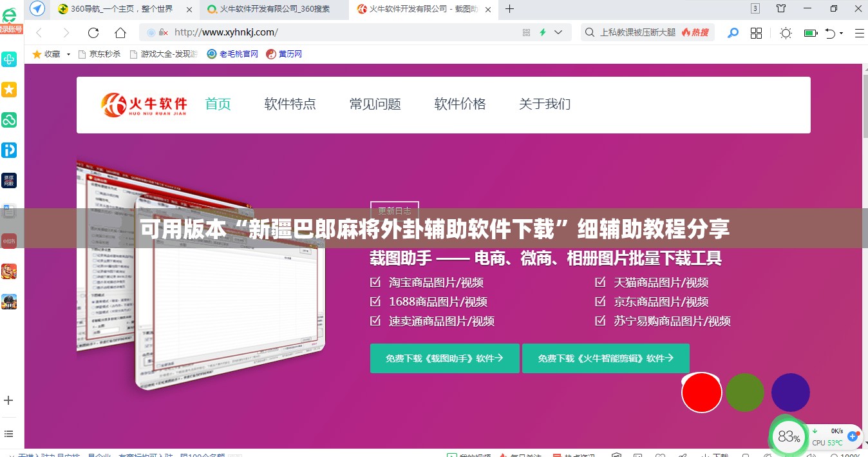Reload the page with the refresh icon
The image size is (868, 457).
93,33
